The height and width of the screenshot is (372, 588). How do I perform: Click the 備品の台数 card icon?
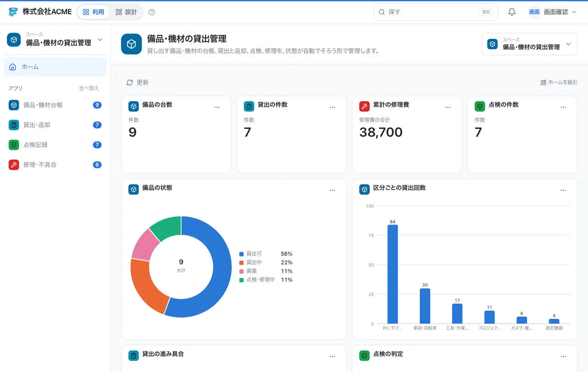coord(134,107)
